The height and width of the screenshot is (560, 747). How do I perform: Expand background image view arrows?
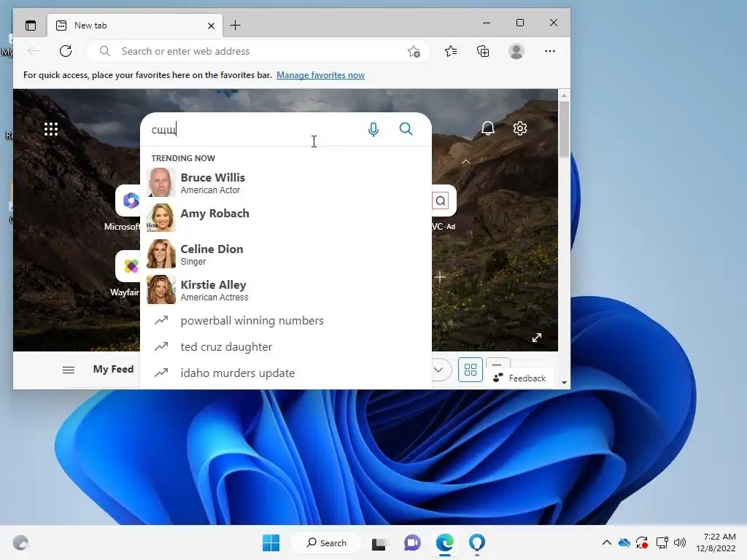pos(537,338)
